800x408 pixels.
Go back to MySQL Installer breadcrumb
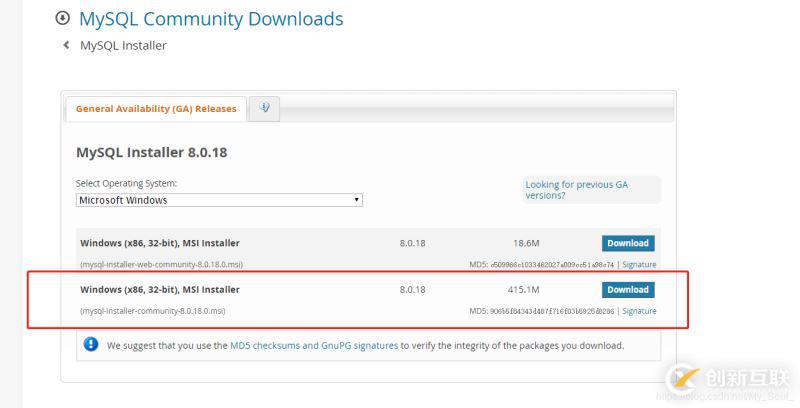pos(123,45)
